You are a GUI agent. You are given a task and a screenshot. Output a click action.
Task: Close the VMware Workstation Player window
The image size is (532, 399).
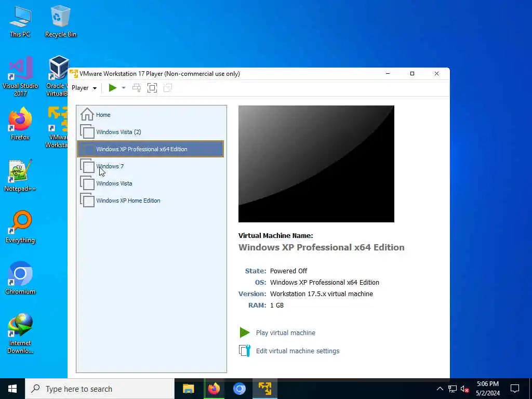(x=436, y=74)
